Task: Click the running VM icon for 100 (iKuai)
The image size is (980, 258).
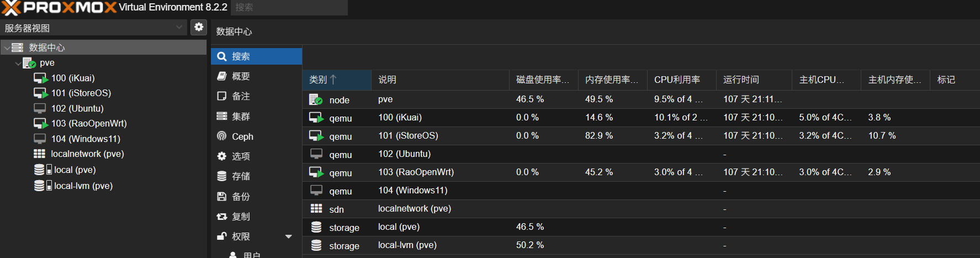Action: pyautogui.click(x=41, y=78)
